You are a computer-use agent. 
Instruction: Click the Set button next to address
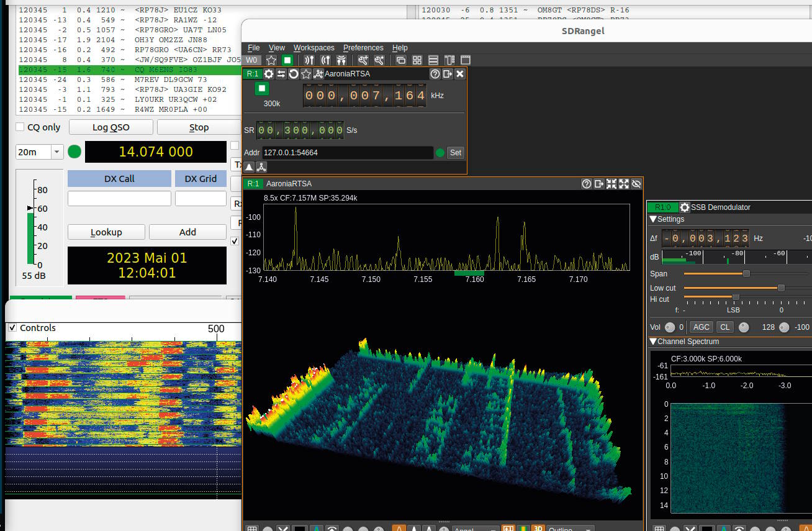[x=456, y=153]
